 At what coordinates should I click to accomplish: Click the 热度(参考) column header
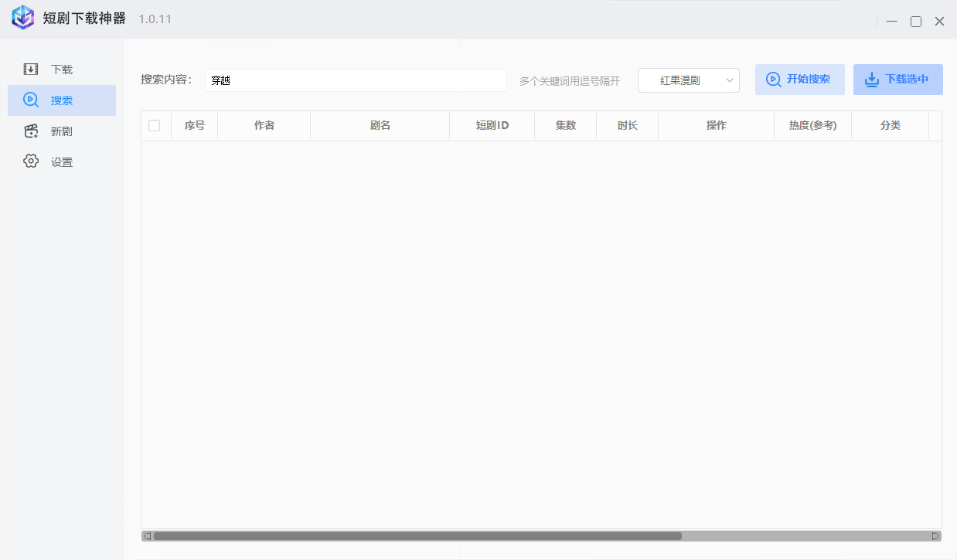tap(813, 125)
